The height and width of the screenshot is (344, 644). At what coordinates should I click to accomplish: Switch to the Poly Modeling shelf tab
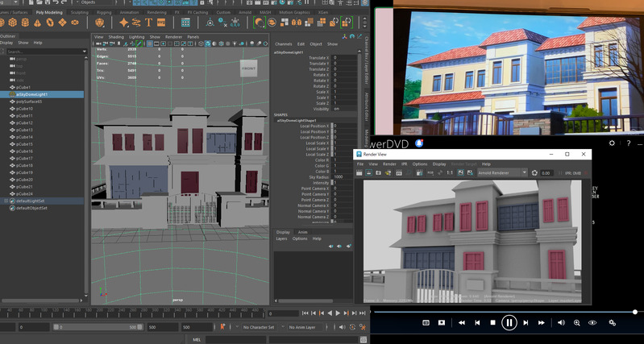48,13
